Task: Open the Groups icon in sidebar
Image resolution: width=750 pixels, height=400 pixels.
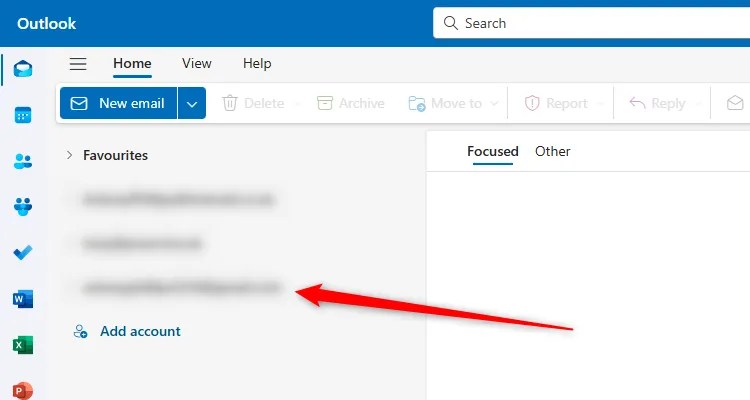Action: point(23,207)
